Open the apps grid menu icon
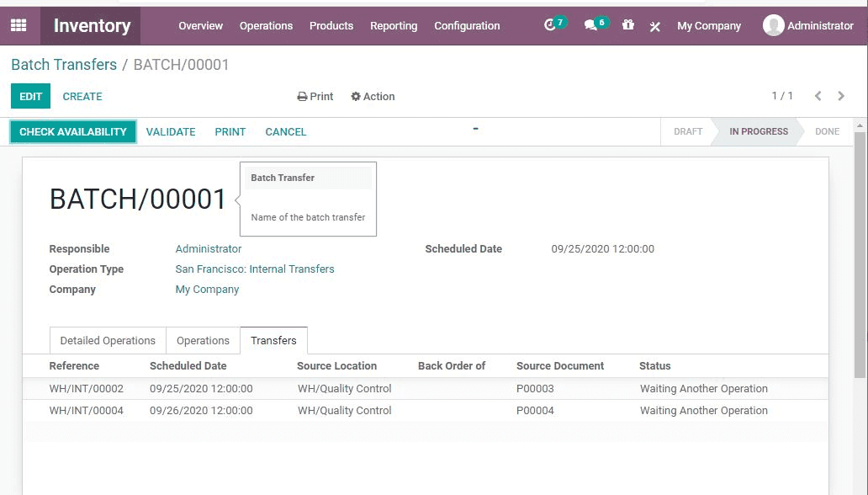This screenshot has height=495, width=868. click(x=19, y=25)
